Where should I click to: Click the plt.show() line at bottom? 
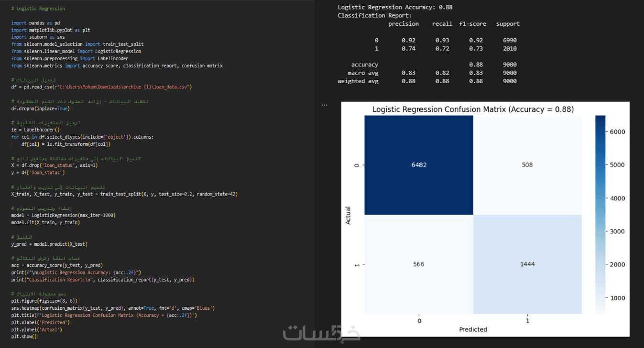point(24,337)
